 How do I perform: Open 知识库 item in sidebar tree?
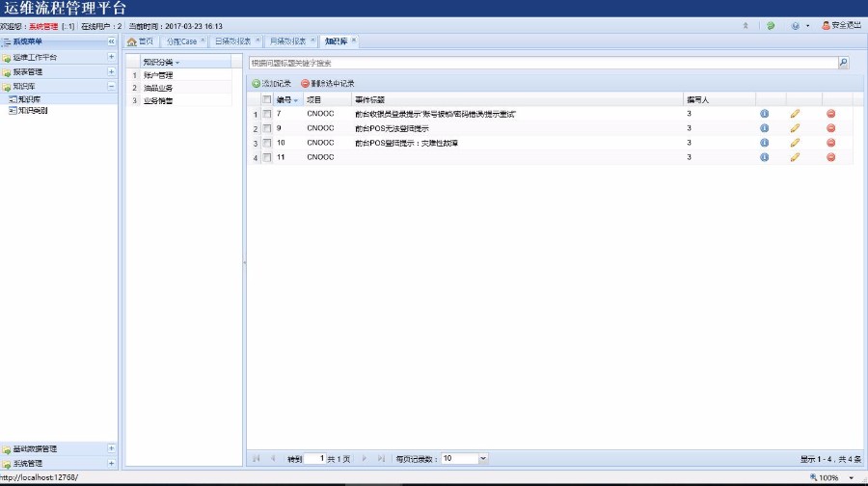pyautogui.click(x=29, y=99)
